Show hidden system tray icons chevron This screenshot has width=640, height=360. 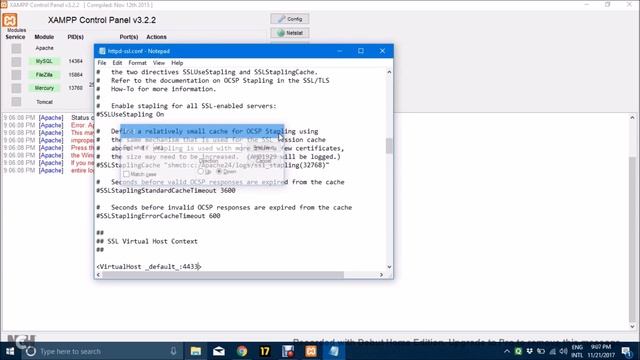pyautogui.click(x=507, y=351)
